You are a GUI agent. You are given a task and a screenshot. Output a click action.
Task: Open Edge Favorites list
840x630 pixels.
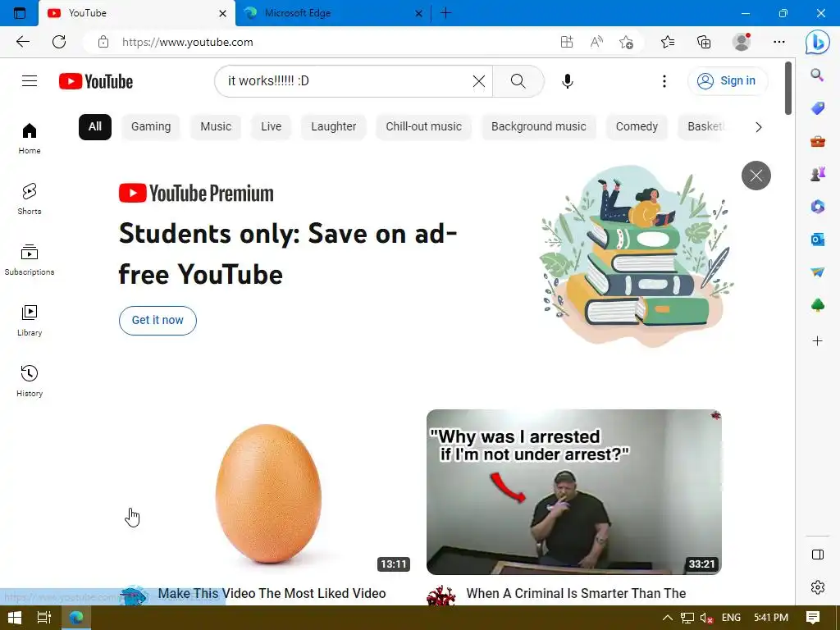click(668, 42)
